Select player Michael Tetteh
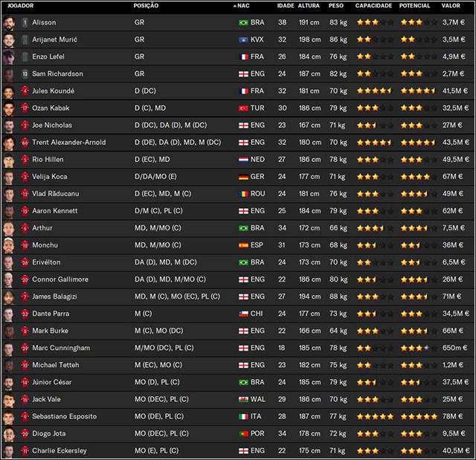The width and height of the screenshot is (476, 460). (56, 365)
